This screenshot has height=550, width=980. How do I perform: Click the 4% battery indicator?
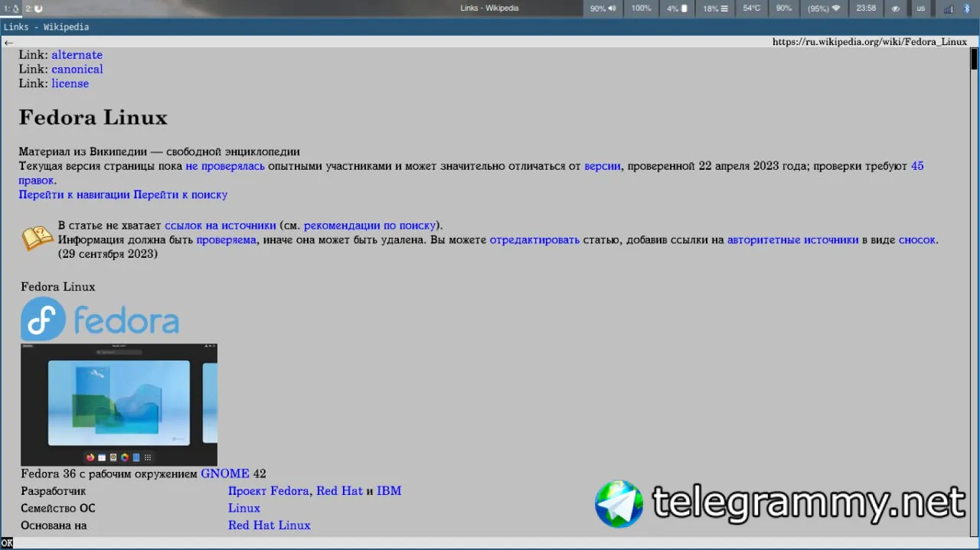click(677, 8)
